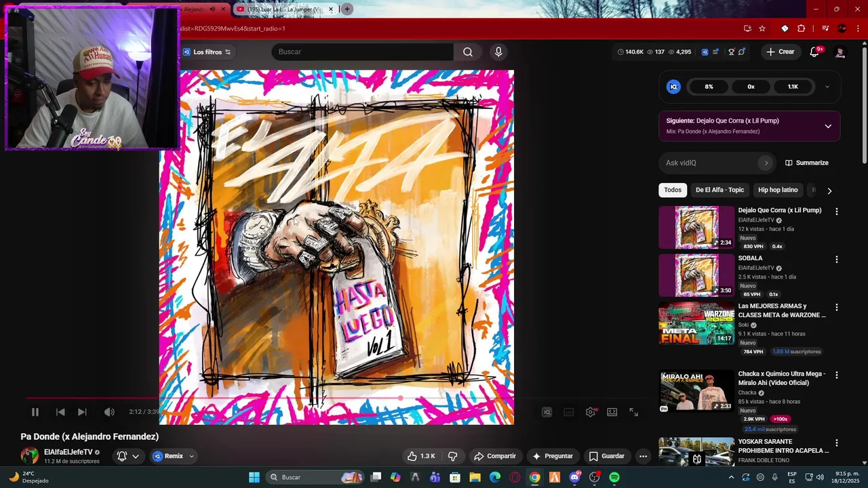
Task: Click the blue vidIQ logo in header stats
Action: click(x=705, y=52)
